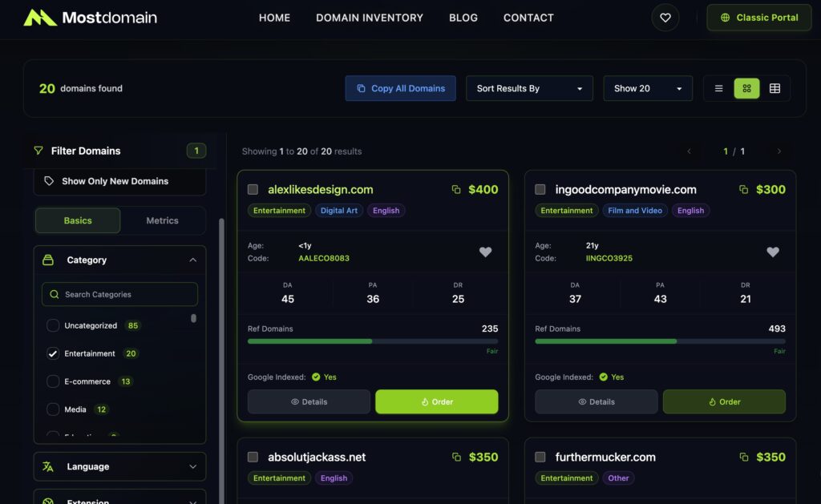Order alexlikesdesign.com

tap(437, 402)
